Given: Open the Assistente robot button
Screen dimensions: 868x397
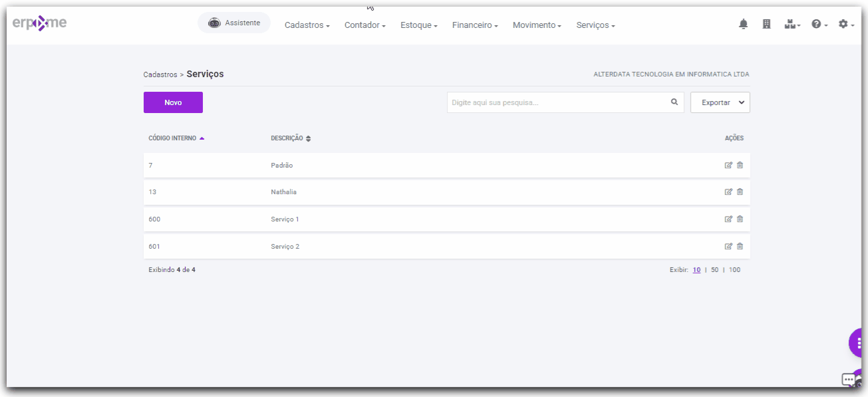Looking at the screenshot, I should pyautogui.click(x=233, y=23).
